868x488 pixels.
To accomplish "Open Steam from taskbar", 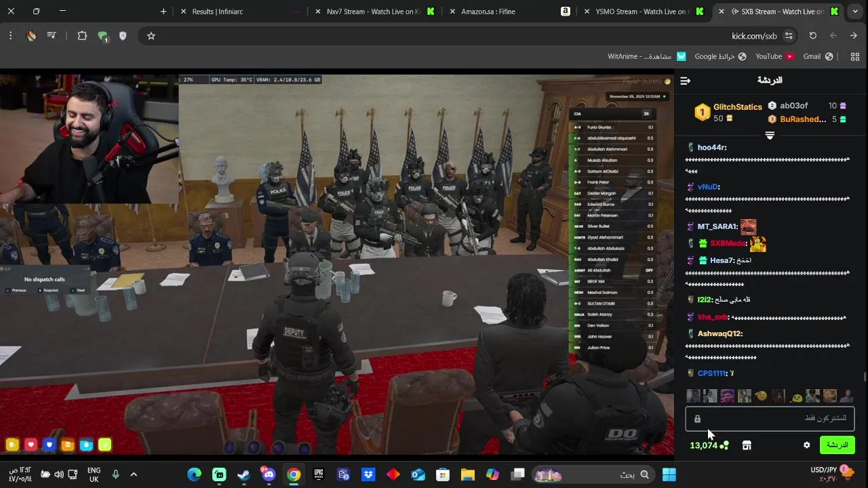I will pyautogui.click(x=244, y=474).
